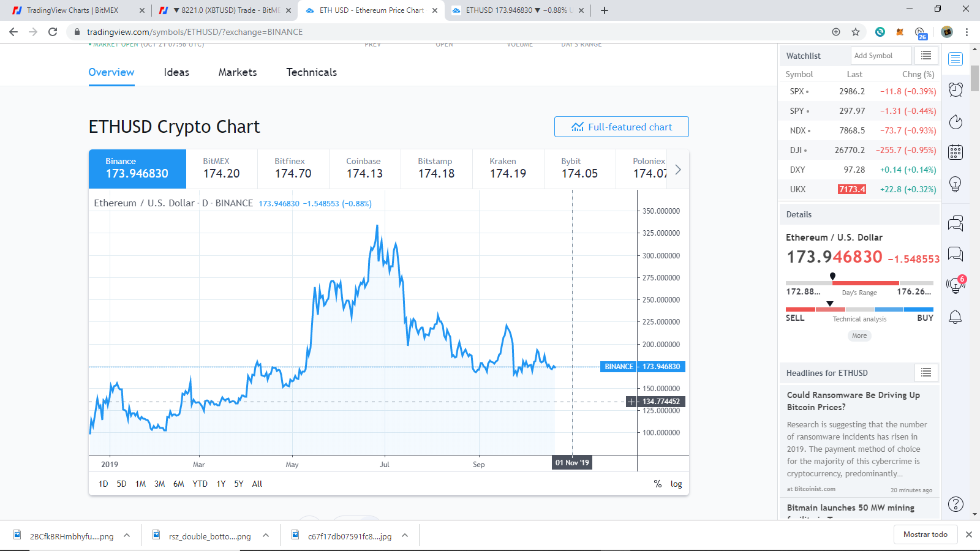Viewport: 980px width, 551px height.
Task: Reload the page in the browser
Action: pos(53,32)
